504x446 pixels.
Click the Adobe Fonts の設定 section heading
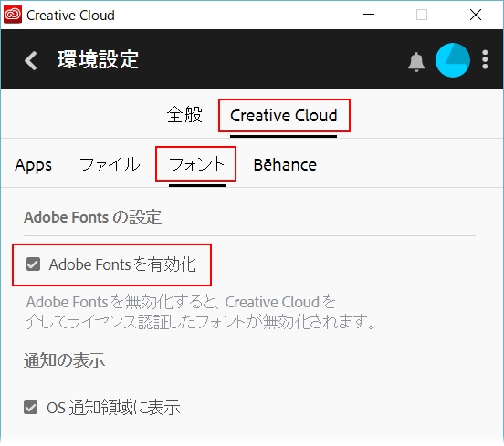click(92, 217)
